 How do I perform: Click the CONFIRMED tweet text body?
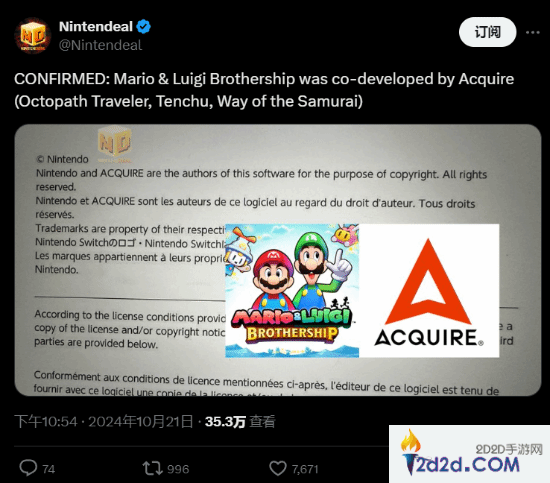(x=264, y=90)
